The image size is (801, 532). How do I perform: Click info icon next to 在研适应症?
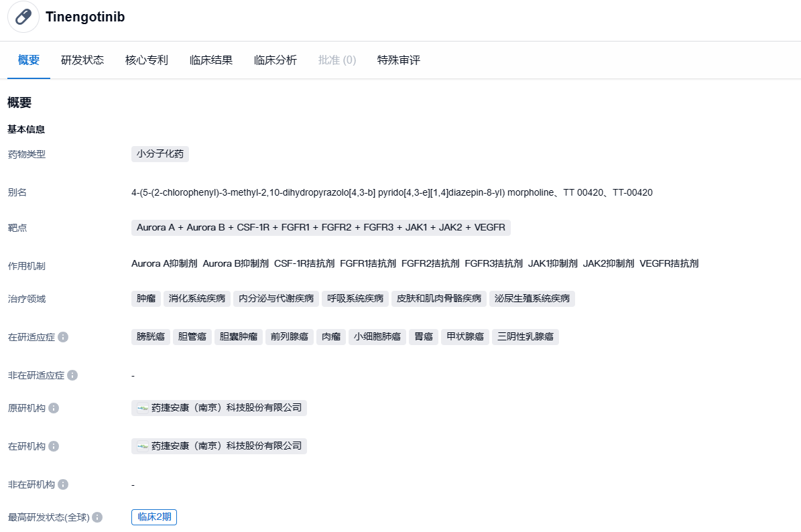pyautogui.click(x=63, y=337)
